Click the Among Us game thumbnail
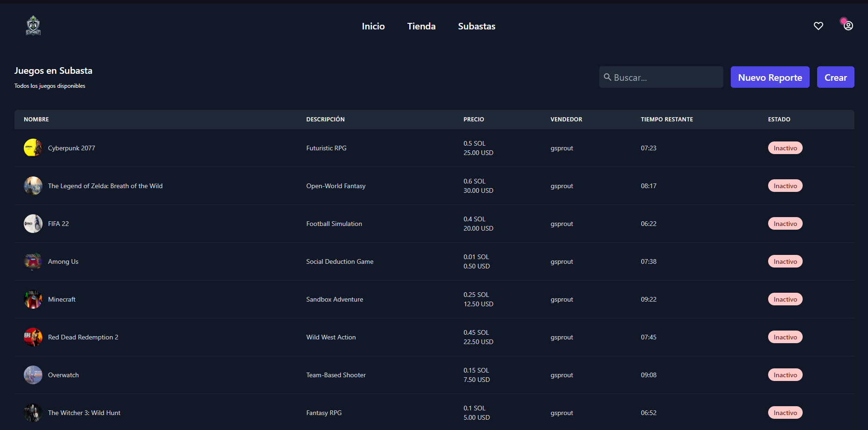 tap(33, 261)
